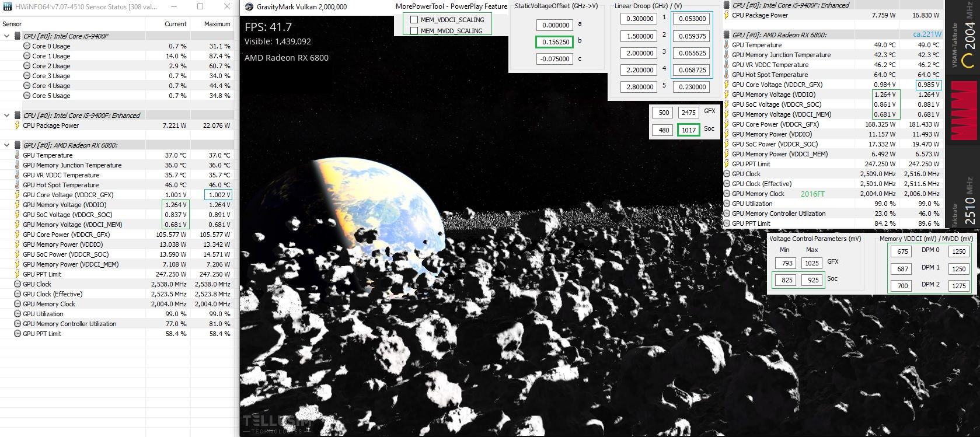Click the GFX minimum frequency field 500
Image resolution: width=980 pixels, height=437 pixels.
[x=664, y=113]
